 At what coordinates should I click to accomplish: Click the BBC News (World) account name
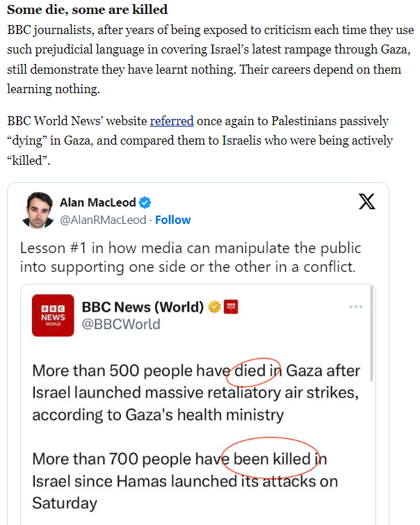click(x=143, y=307)
